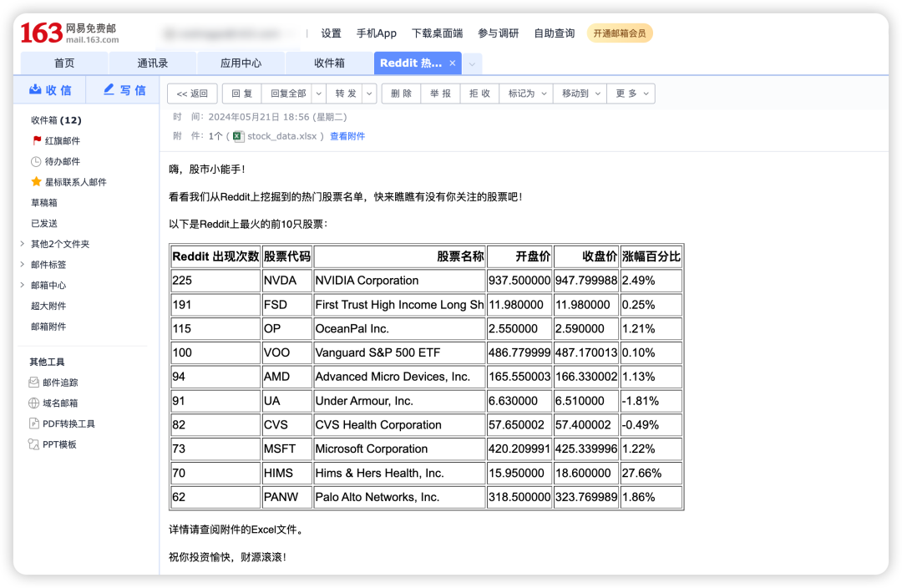Click the PPT模板 icon

coord(34,444)
